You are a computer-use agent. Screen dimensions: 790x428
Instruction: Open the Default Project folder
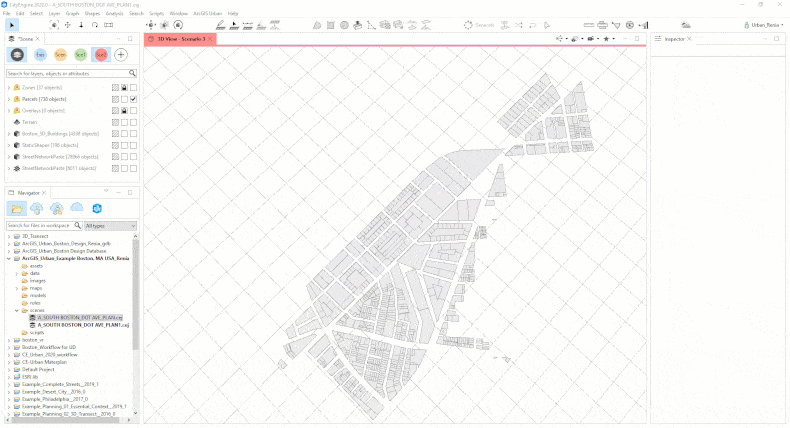(38, 370)
